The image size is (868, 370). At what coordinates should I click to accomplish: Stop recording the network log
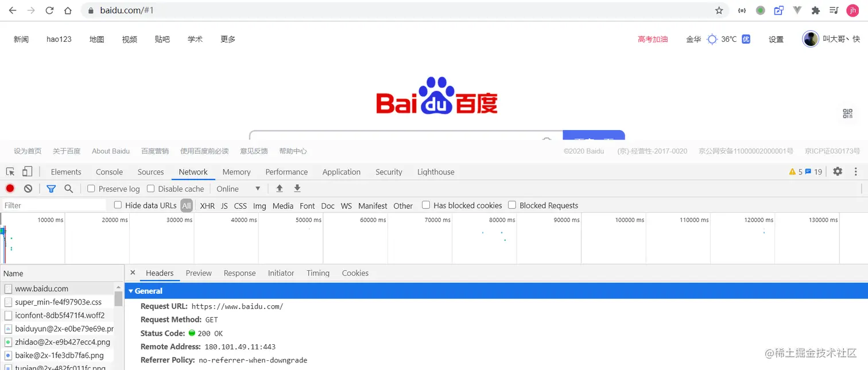(x=10, y=188)
